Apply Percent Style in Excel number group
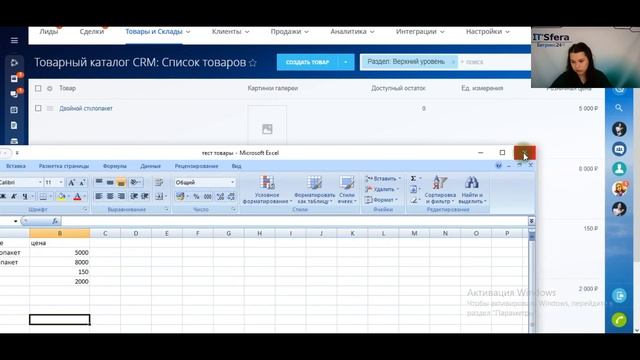 point(196,196)
